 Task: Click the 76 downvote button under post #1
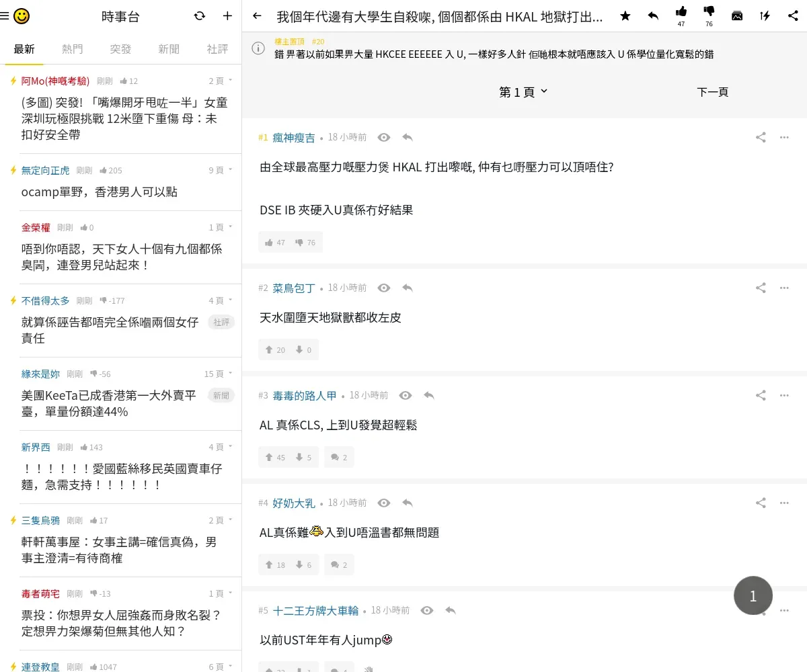pos(305,242)
